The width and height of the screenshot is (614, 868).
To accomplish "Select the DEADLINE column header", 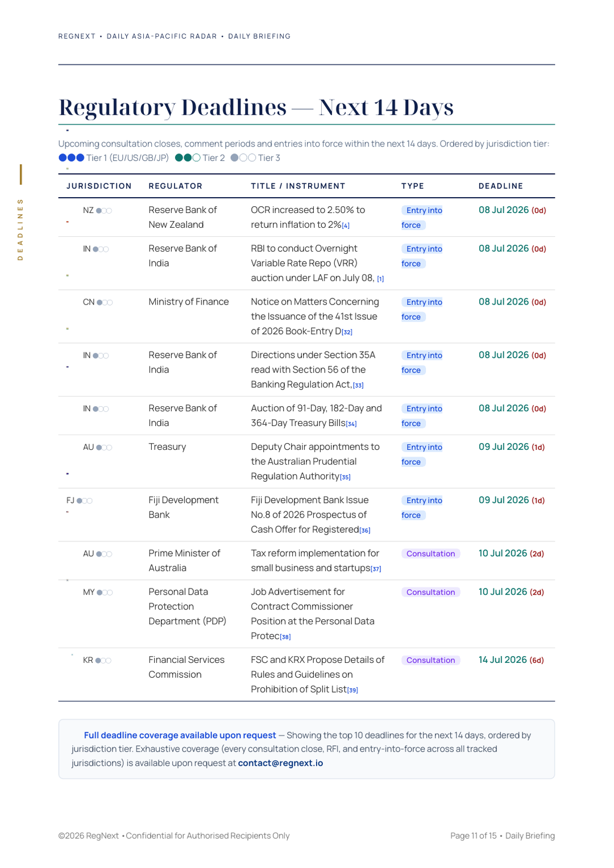I will [501, 186].
